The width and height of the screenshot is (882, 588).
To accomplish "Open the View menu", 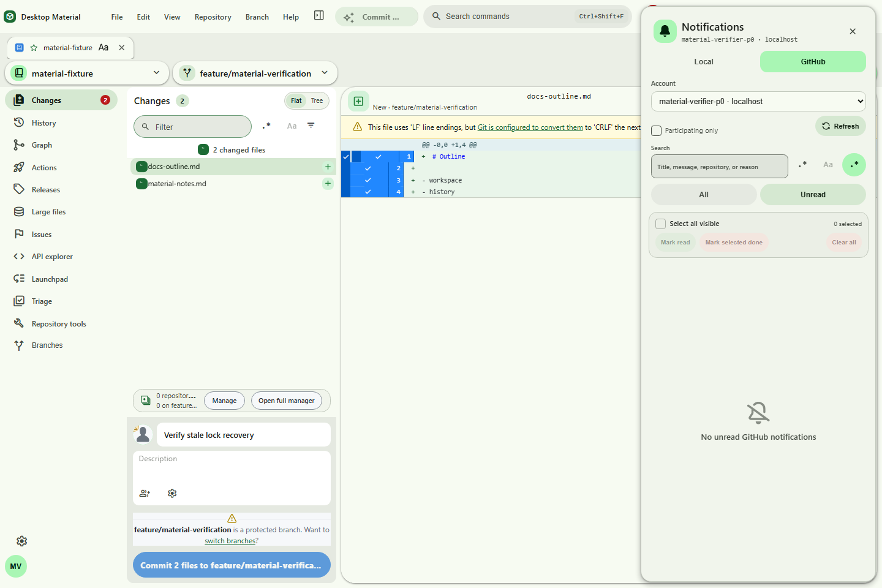I will click(x=172, y=17).
